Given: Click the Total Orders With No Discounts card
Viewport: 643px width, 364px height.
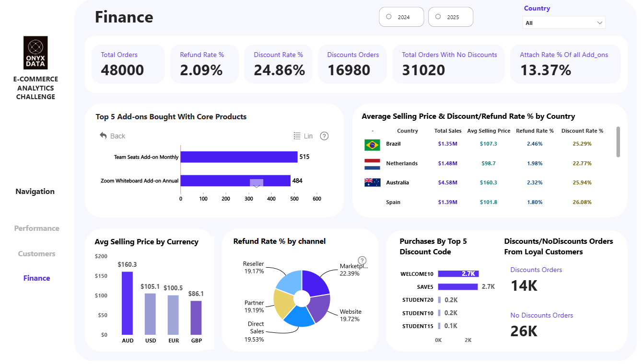Looking at the screenshot, I should click(448, 64).
